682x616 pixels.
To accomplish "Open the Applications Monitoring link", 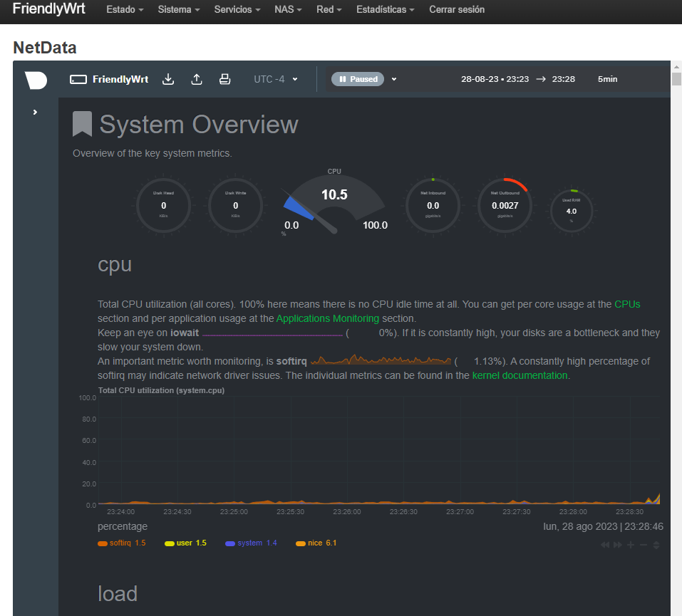I will coord(328,318).
